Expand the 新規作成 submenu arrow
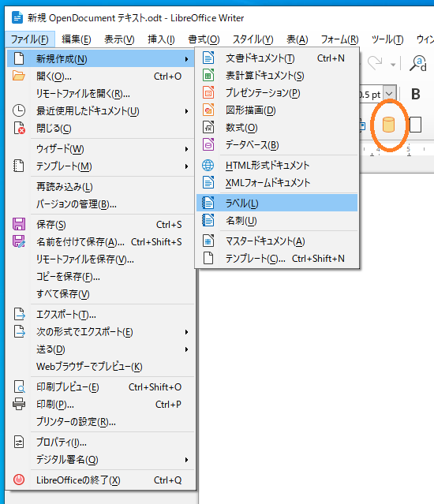Viewport: 434px width, 504px height. click(186, 59)
